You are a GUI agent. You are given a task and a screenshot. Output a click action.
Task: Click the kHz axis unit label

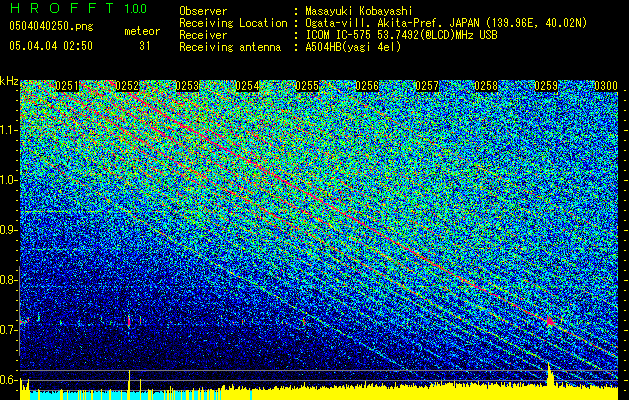[x=9, y=81]
